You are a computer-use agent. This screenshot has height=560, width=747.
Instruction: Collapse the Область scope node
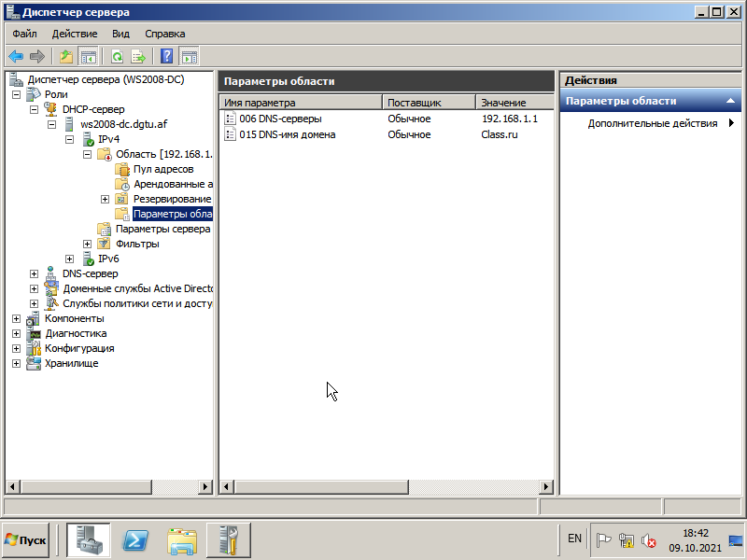[x=87, y=154]
